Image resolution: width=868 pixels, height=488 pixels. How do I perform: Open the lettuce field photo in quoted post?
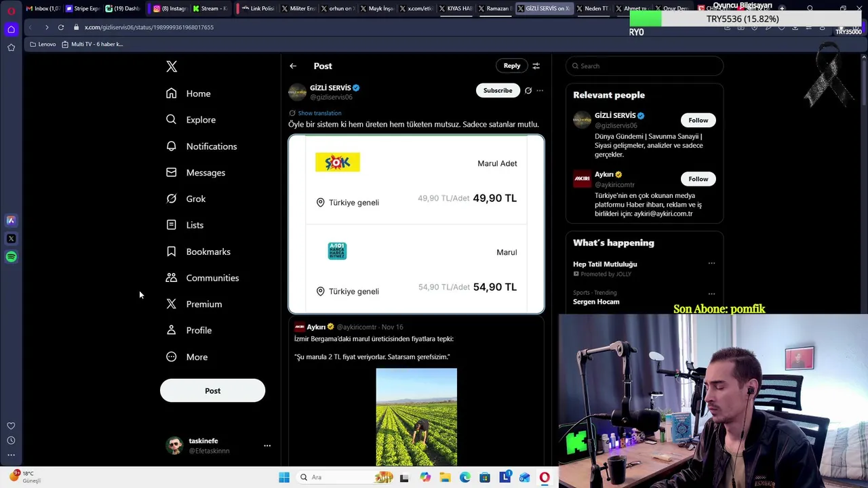416,417
